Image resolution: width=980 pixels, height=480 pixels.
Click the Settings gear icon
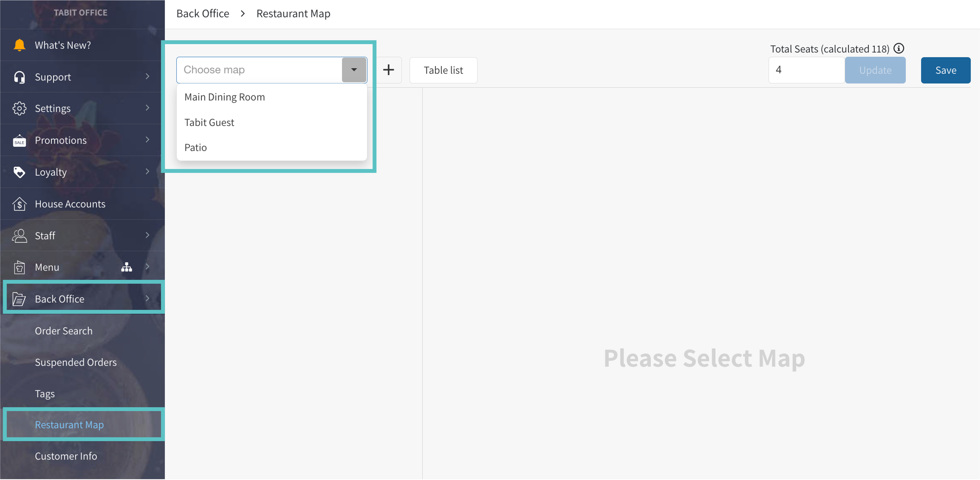pyautogui.click(x=19, y=108)
